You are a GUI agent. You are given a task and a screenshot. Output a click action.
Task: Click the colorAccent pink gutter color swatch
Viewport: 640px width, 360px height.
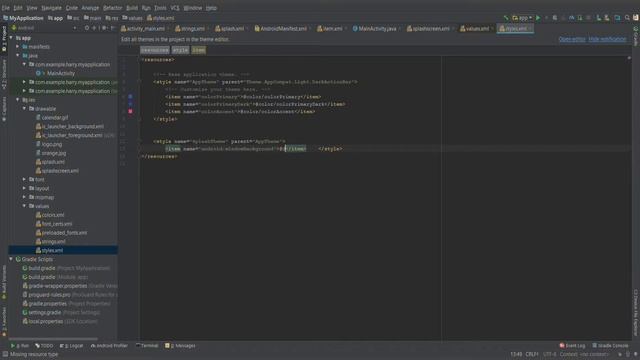pos(130,111)
